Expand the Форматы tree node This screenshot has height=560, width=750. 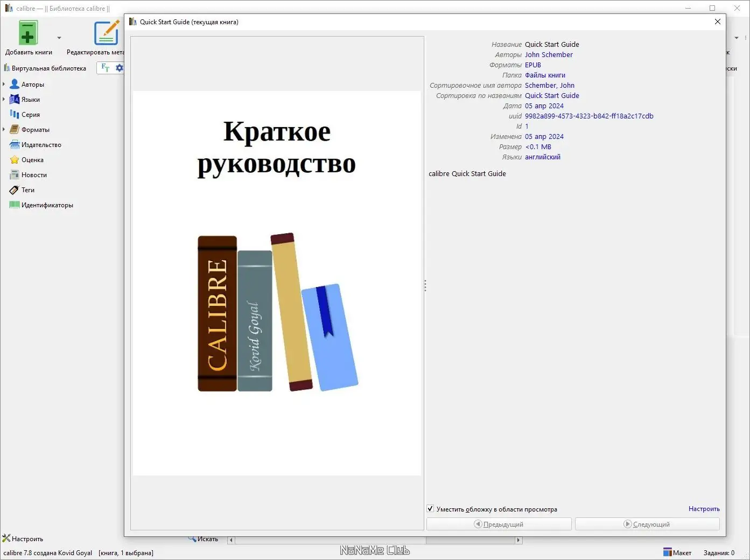[4, 130]
